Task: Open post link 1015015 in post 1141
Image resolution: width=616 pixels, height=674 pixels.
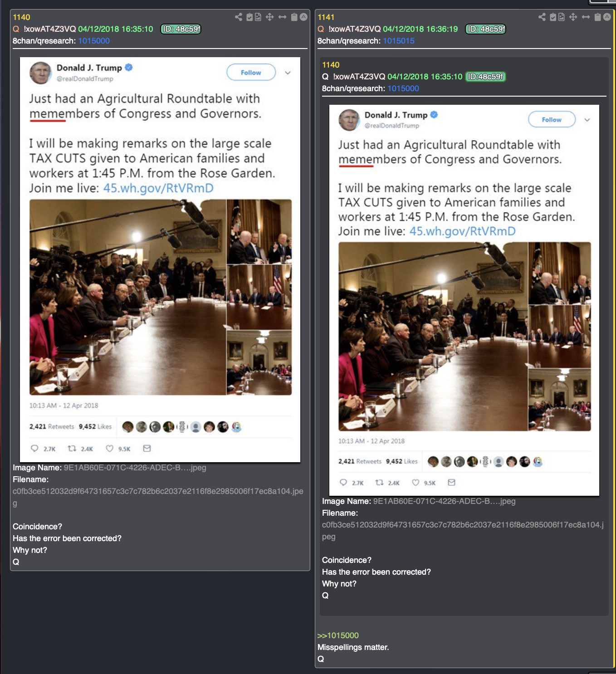Action: coord(399,41)
